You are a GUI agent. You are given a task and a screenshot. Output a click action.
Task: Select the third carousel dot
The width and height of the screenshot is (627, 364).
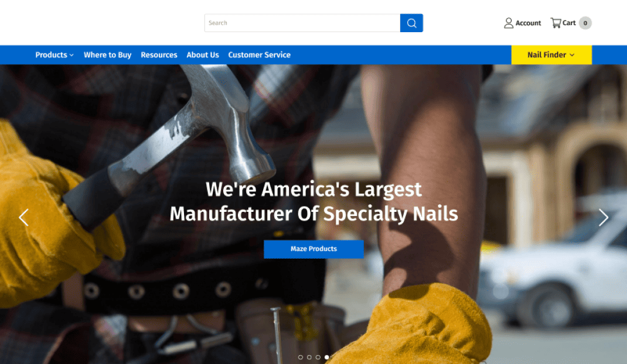click(318, 357)
